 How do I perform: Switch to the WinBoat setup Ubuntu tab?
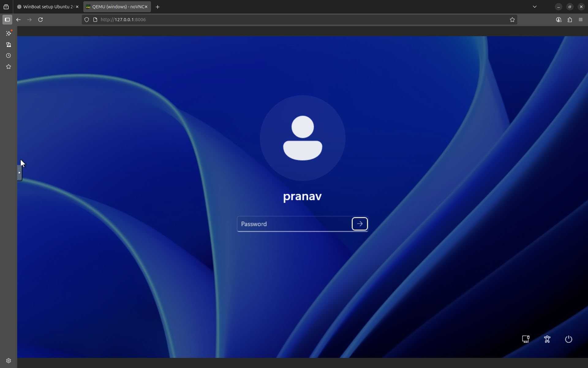click(x=48, y=7)
